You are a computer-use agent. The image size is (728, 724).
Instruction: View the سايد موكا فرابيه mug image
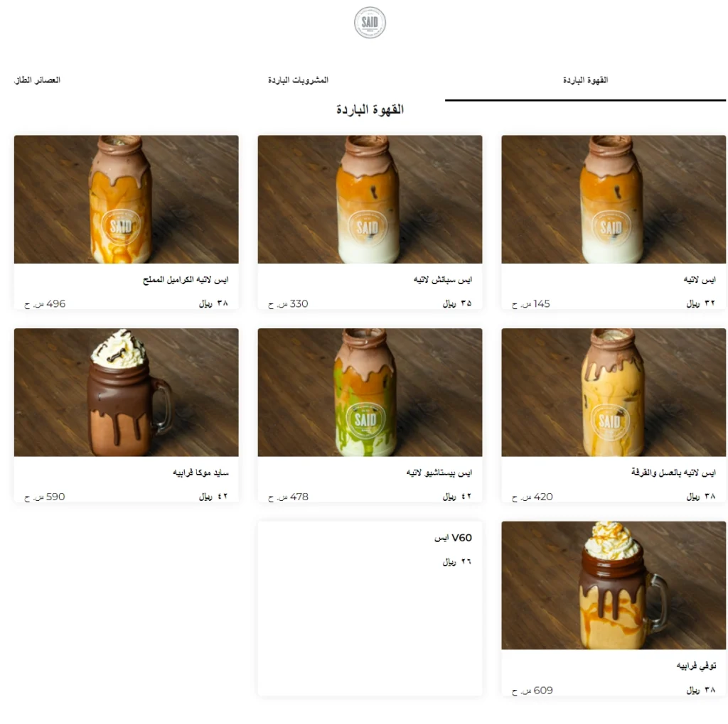127,392
